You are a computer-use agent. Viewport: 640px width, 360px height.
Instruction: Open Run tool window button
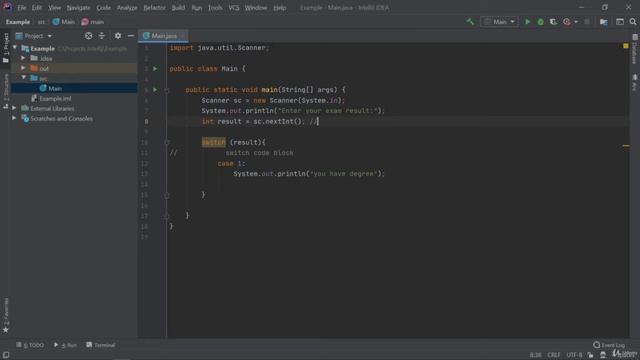(65, 345)
